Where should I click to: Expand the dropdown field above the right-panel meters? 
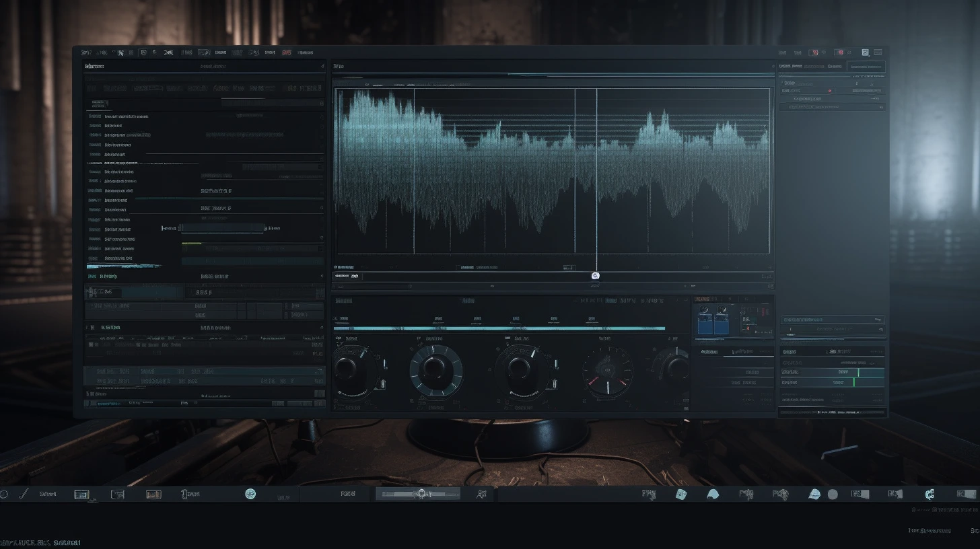tap(832, 320)
